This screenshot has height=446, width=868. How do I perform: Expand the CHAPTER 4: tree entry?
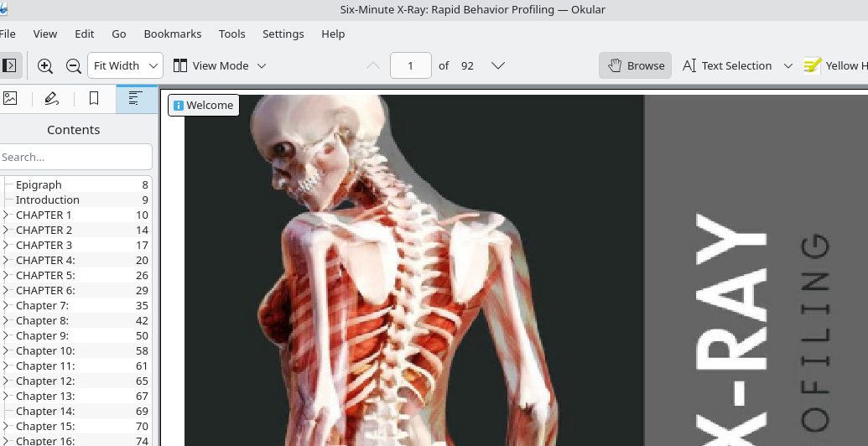click(x=6, y=260)
